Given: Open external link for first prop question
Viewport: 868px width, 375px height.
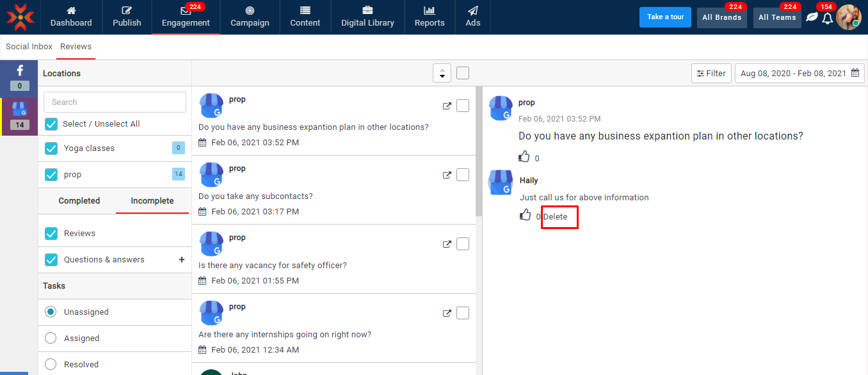Looking at the screenshot, I should (x=447, y=106).
